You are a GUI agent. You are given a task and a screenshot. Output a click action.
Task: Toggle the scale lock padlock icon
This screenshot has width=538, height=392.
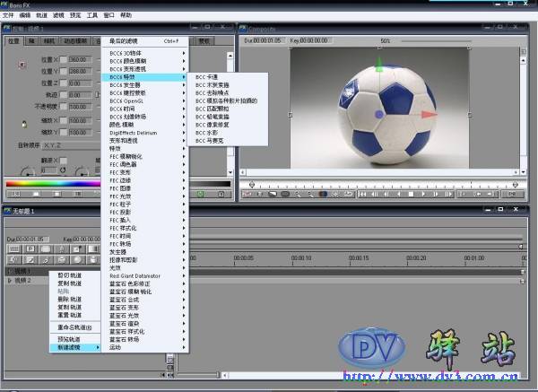(x=24, y=125)
